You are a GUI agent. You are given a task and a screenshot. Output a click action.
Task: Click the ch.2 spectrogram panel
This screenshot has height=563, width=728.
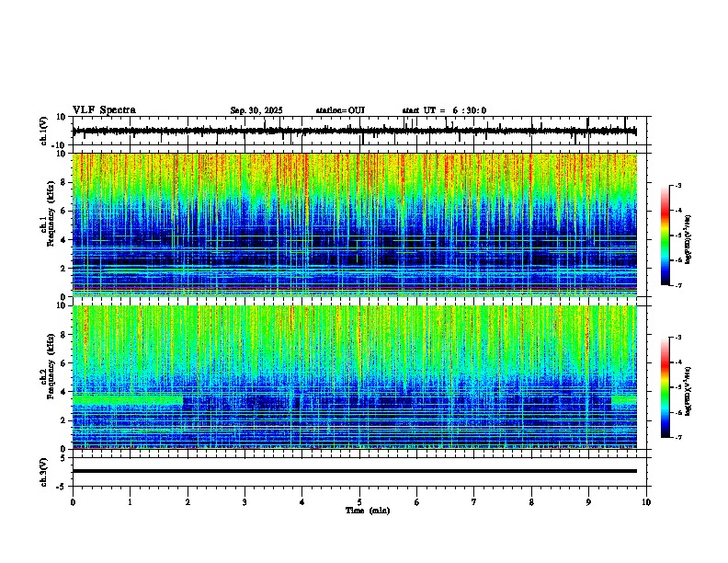[x=355, y=377]
